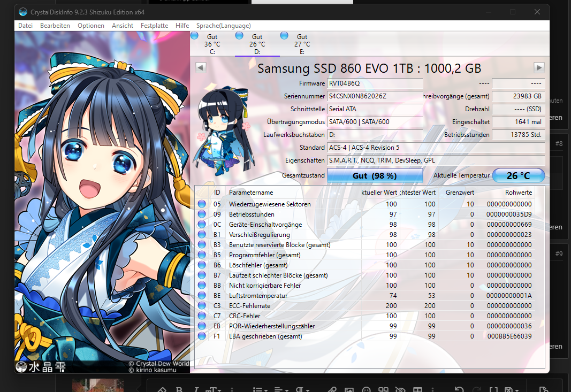Screen dimensions: 571x392
Task: Open the Ansicht menu
Action: point(123,26)
